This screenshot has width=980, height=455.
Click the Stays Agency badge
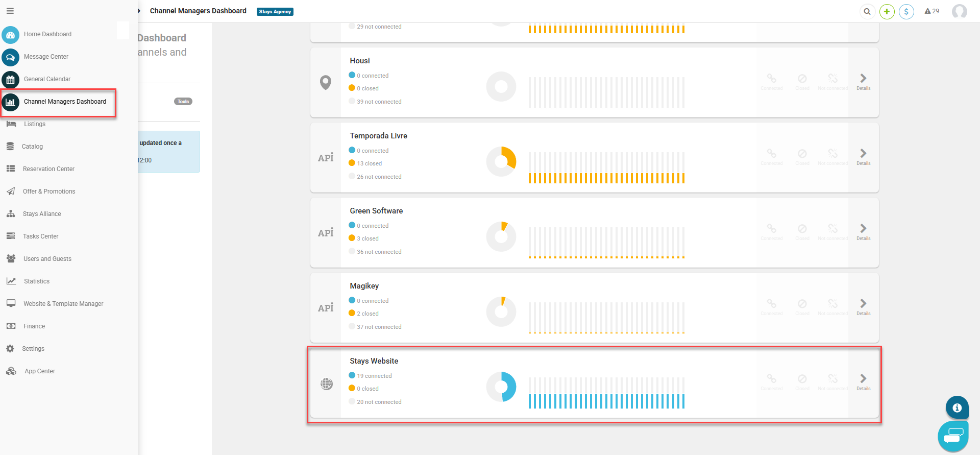coord(275,12)
